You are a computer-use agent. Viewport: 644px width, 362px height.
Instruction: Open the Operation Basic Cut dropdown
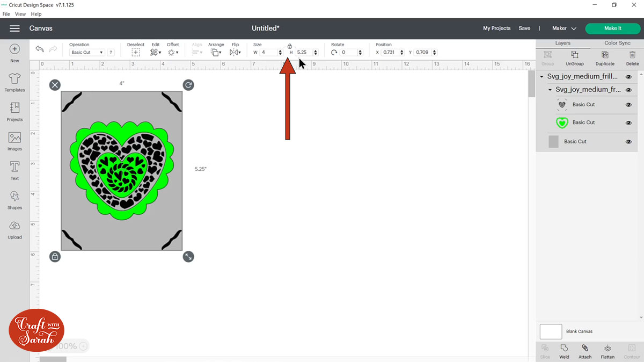click(87, 53)
